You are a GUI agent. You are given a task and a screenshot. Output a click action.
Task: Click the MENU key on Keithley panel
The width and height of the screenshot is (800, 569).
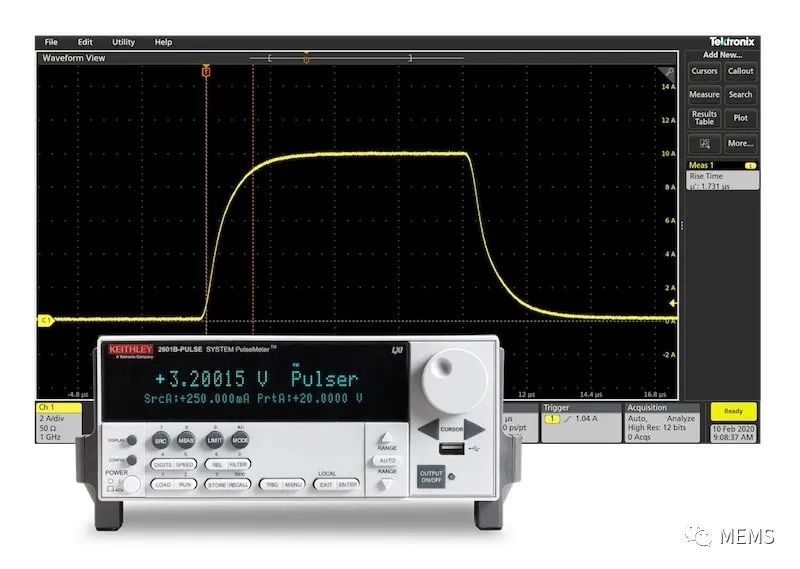click(293, 484)
